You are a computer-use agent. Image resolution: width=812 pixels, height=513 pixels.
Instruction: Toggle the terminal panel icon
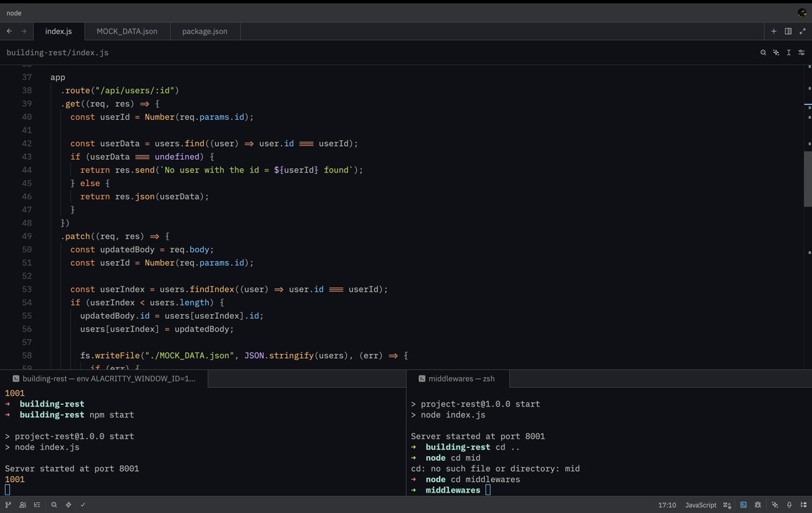click(744, 505)
